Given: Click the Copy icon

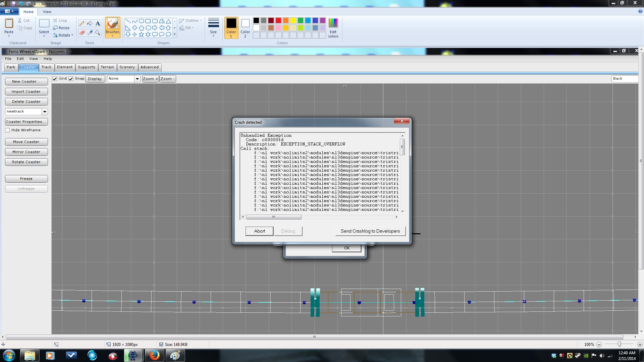Looking at the screenshot, I should tap(20, 28).
